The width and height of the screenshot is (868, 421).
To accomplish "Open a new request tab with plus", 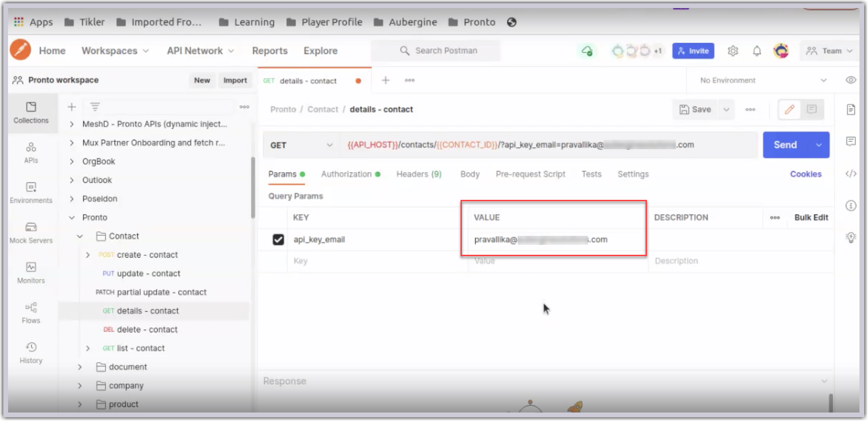I will [x=386, y=81].
